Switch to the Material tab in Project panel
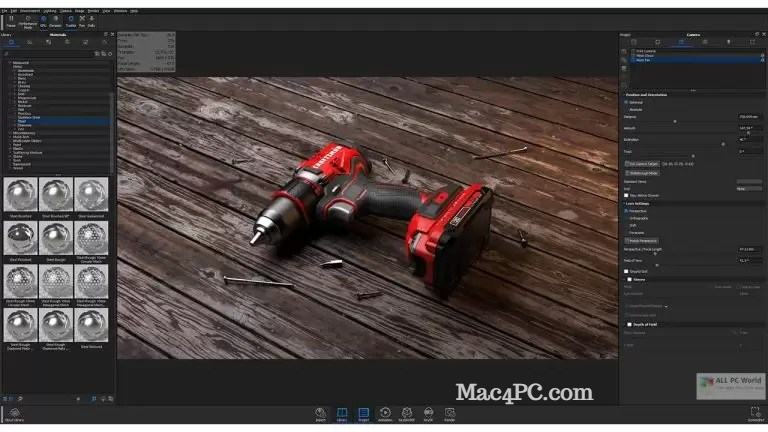Viewport: 768px width, 432px height. click(x=657, y=42)
